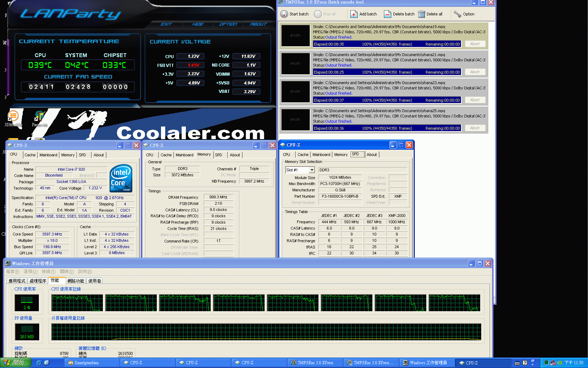Click the 開始 Start button
Viewport: 588px width, 368px height.
click(16, 363)
